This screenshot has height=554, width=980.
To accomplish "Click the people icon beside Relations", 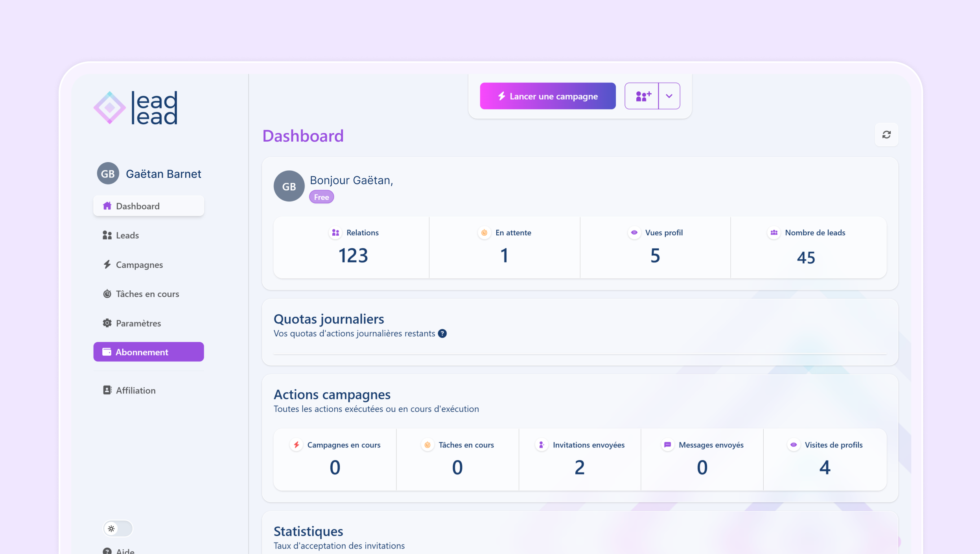I will click(x=335, y=233).
